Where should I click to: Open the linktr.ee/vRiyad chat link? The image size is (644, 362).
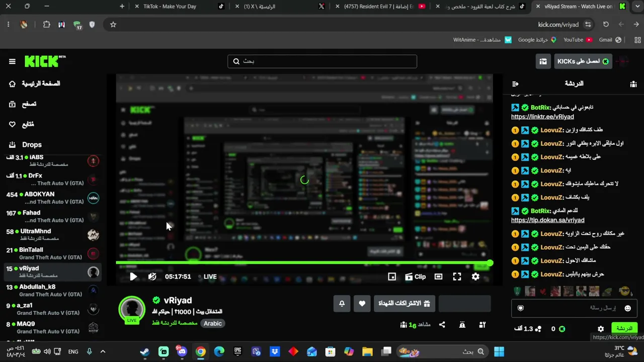(x=542, y=117)
